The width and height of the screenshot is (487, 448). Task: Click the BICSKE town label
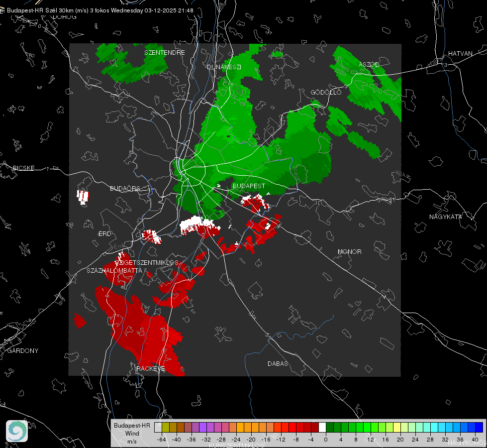(23, 168)
